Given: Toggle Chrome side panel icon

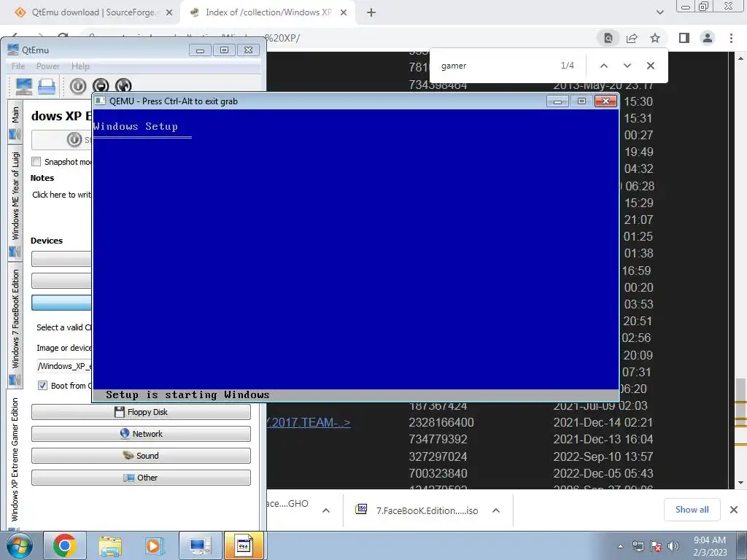Looking at the screenshot, I should point(684,38).
